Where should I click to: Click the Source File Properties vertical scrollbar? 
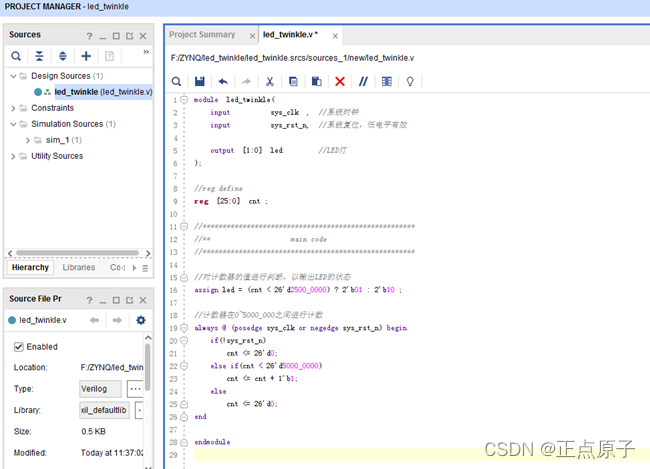[x=148, y=367]
